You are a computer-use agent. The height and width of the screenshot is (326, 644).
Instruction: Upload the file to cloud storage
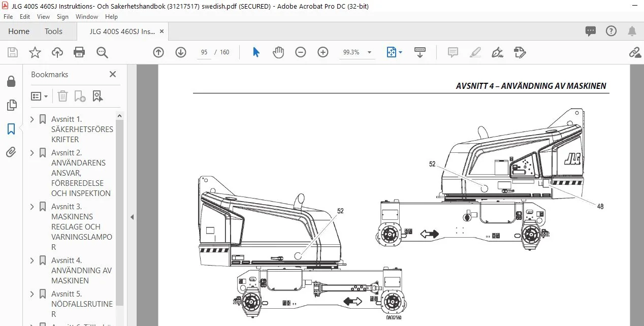pyautogui.click(x=57, y=52)
